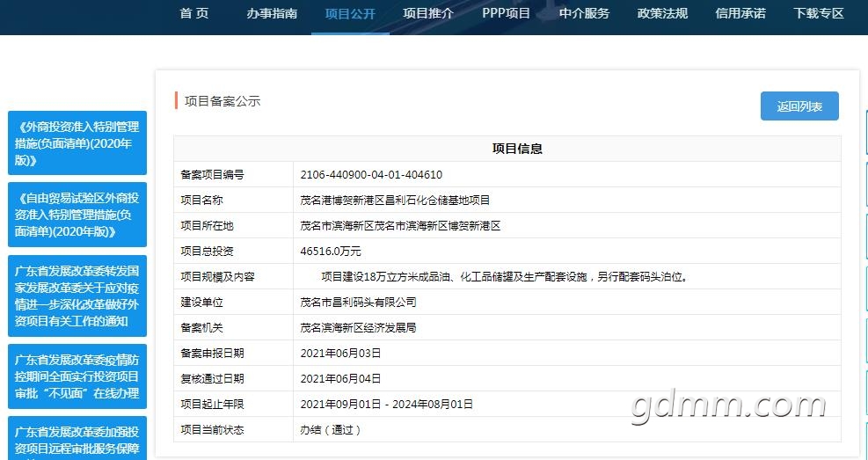
Task: Click the 项目备案公示 section heading
Action: pos(222,101)
